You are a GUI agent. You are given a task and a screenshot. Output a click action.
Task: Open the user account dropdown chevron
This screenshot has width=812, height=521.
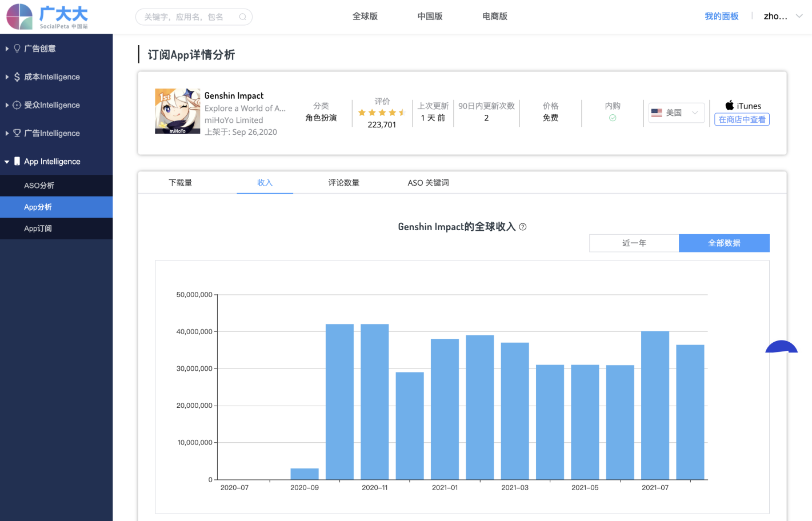[799, 16]
